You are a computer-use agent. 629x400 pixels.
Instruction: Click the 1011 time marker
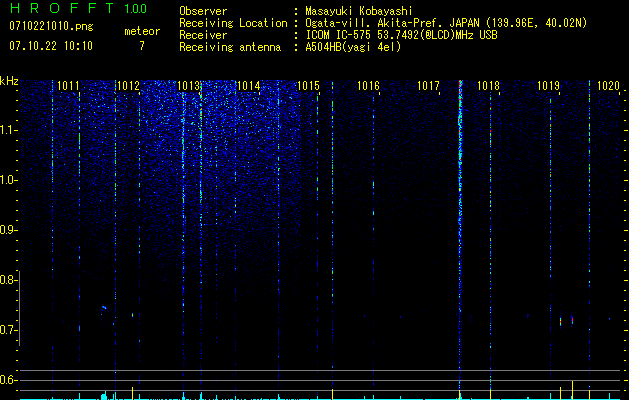[68, 86]
